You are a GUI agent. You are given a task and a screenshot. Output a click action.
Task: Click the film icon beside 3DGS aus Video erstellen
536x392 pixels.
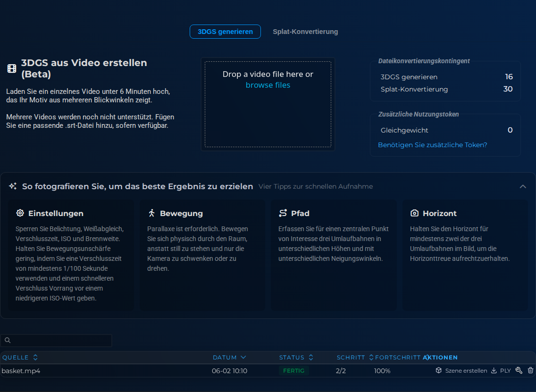click(x=12, y=68)
